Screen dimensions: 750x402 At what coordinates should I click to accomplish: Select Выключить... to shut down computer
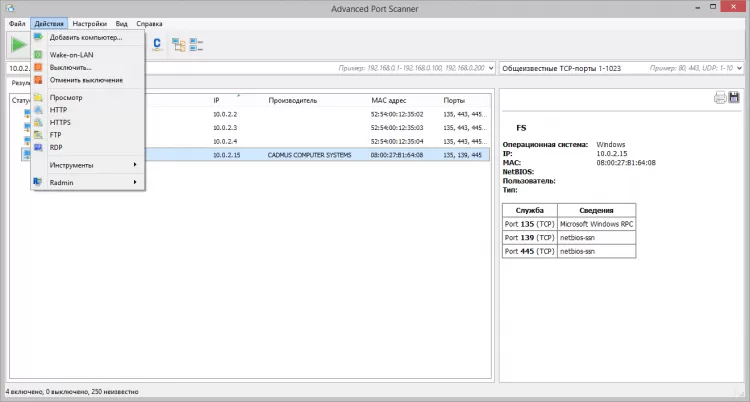tap(70, 67)
